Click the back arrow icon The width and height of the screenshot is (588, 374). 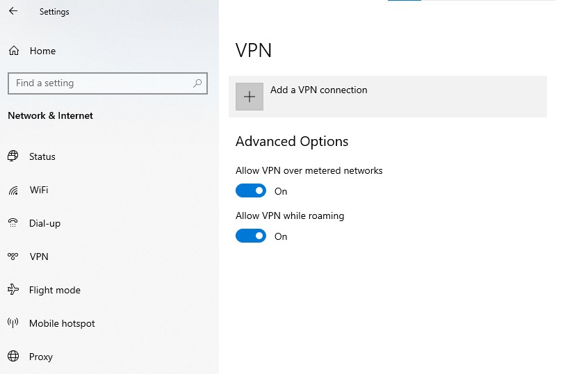[13, 11]
